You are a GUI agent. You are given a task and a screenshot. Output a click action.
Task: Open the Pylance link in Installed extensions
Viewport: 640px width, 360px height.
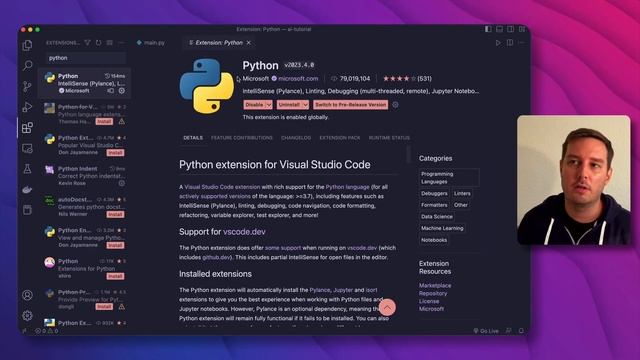tap(320, 290)
